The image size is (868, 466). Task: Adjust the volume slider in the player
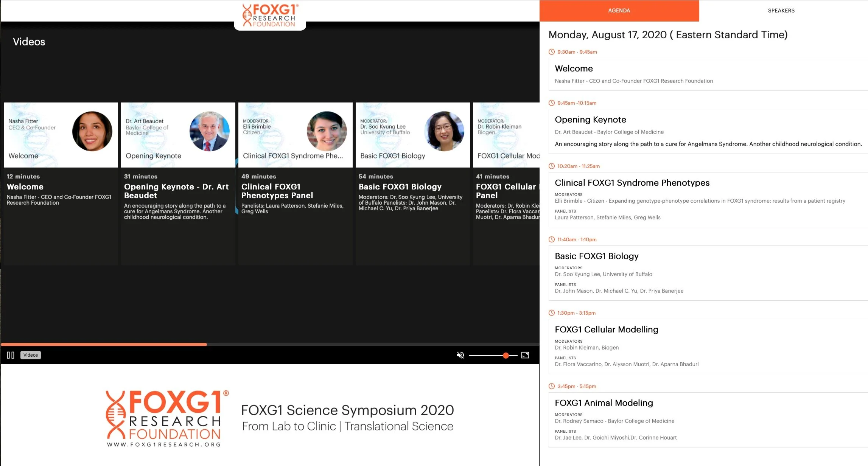point(506,355)
